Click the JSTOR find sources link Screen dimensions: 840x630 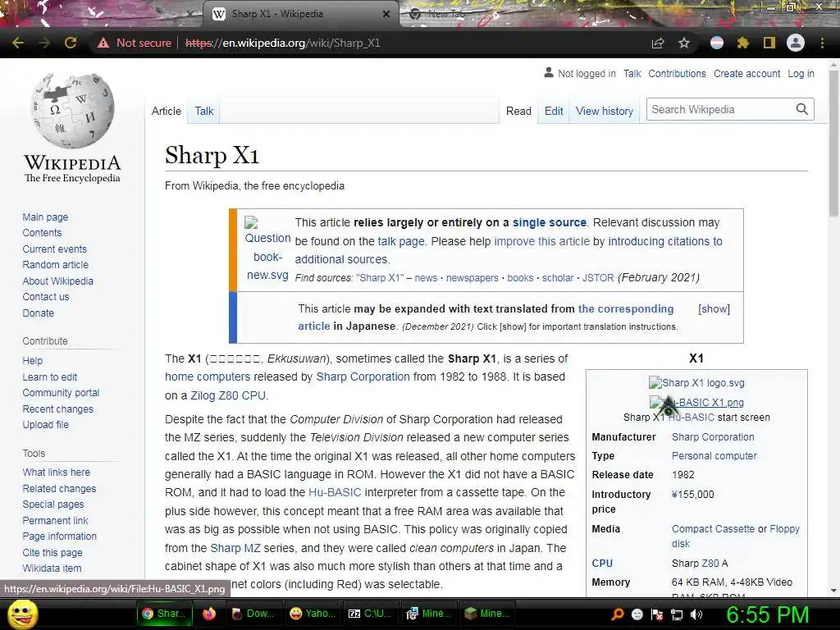598,277
